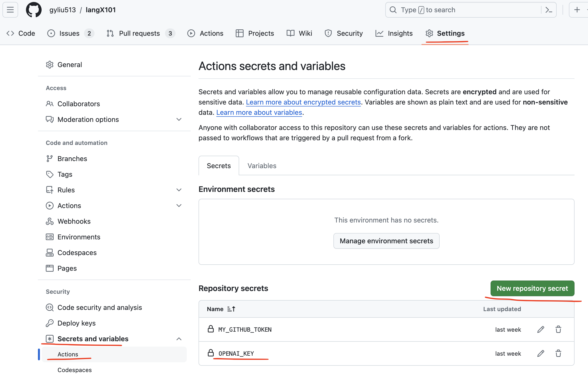The width and height of the screenshot is (588, 375).
Task: Go to Actions tab in repo nav
Action: pos(205,33)
